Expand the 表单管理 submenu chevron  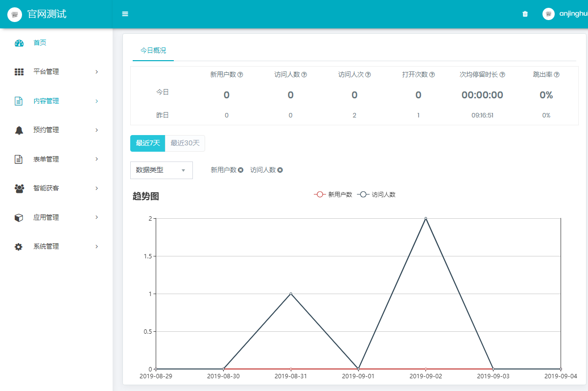coord(96,159)
